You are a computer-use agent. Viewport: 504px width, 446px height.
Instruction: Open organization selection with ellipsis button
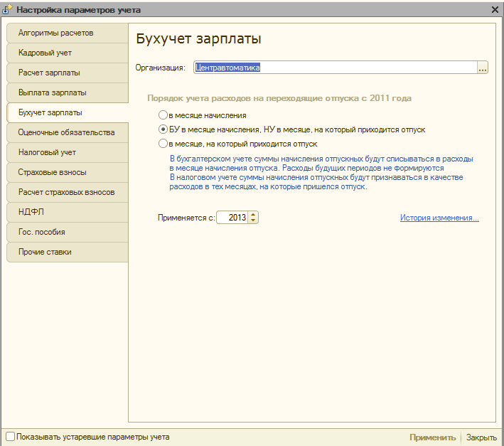[483, 68]
